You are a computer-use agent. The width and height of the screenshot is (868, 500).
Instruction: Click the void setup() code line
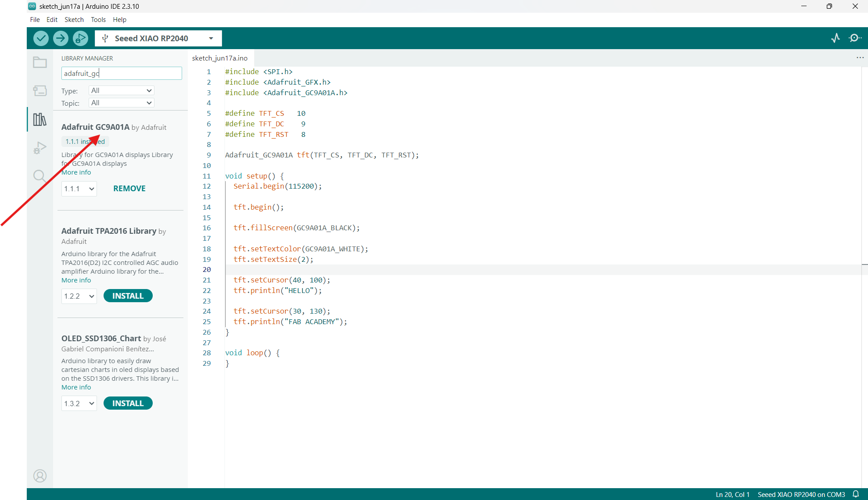[255, 176]
